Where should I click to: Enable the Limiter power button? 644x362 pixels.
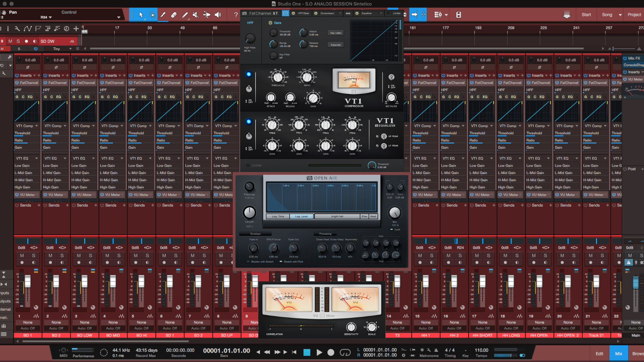(248, 165)
